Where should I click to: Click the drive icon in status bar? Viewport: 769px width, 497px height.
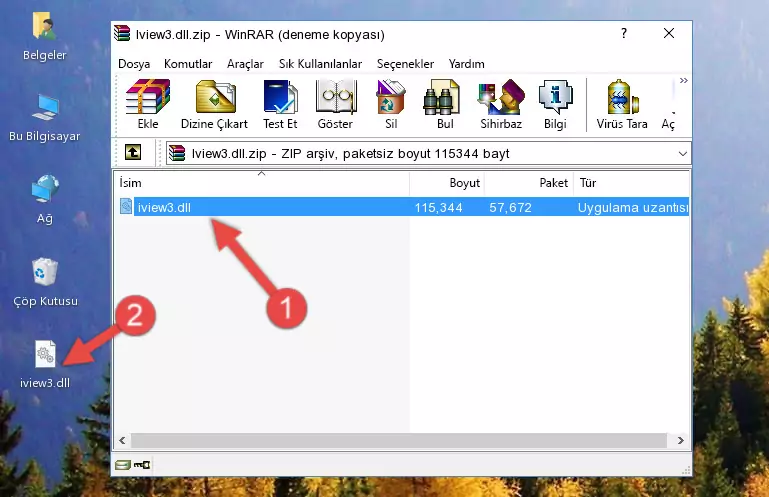(x=123, y=464)
